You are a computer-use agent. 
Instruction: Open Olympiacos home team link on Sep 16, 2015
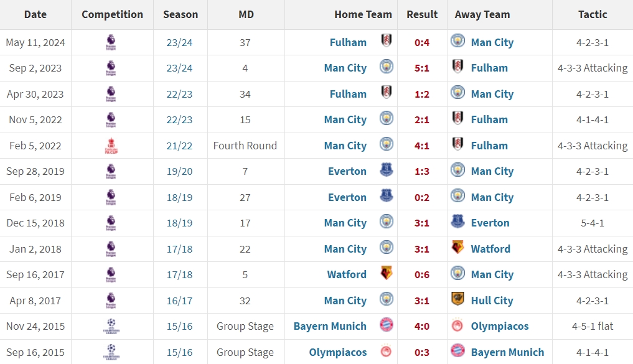point(338,352)
